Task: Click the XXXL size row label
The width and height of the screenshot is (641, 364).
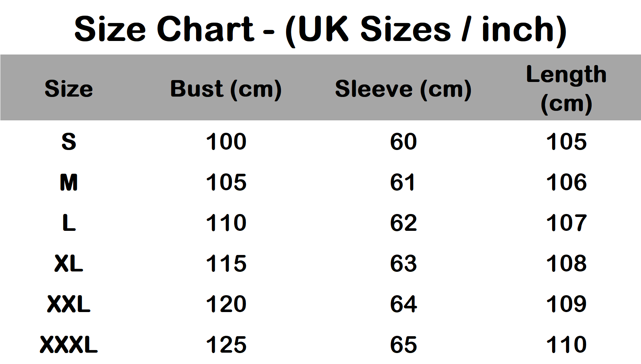Action: (69, 345)
